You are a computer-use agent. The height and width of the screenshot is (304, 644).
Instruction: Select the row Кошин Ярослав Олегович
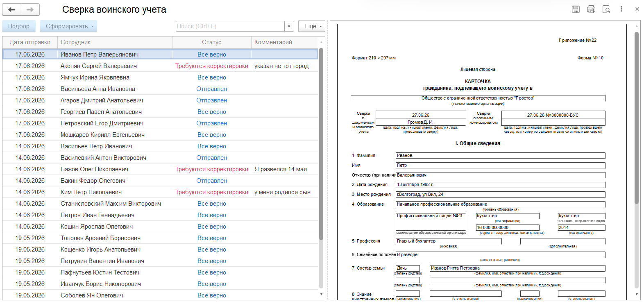coord(160,227)
